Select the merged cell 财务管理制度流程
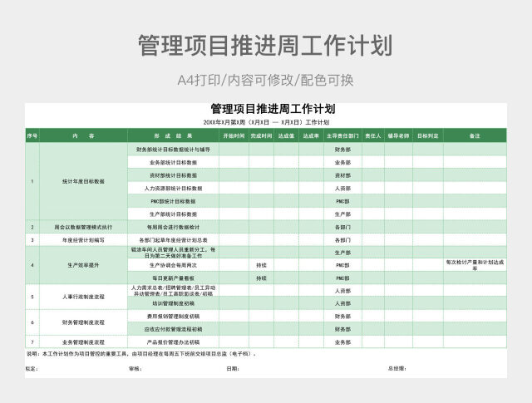This screenshot has width=532, height=403. 83,322
